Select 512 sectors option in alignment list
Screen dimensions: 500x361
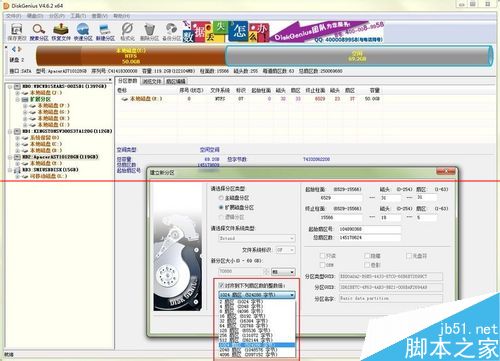pos(257,340)
